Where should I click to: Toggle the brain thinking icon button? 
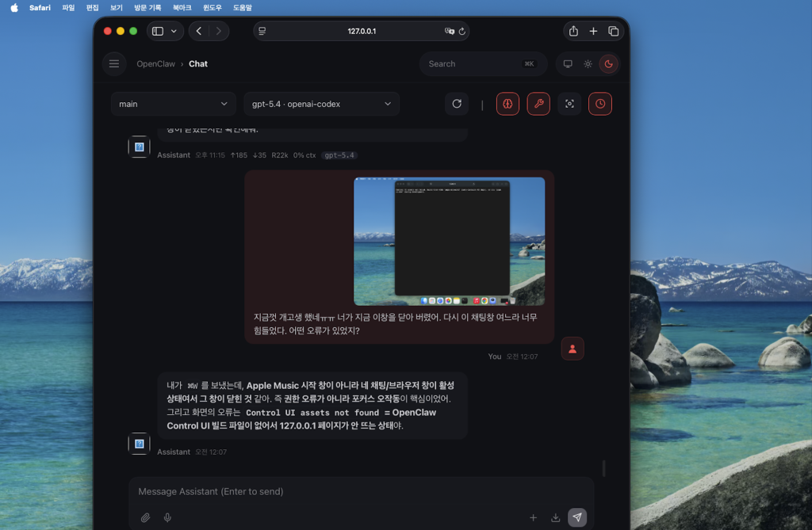point(507,104)
